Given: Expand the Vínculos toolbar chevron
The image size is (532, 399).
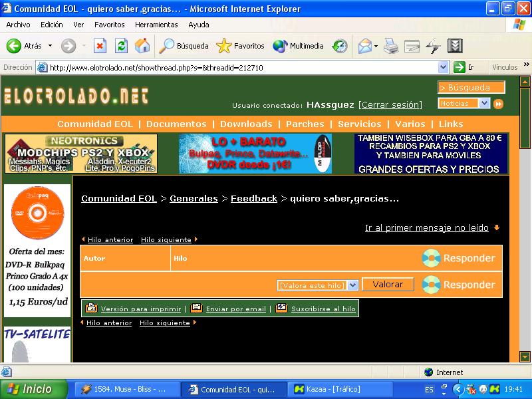Looking at the screenshot, I should coord(527,65).
